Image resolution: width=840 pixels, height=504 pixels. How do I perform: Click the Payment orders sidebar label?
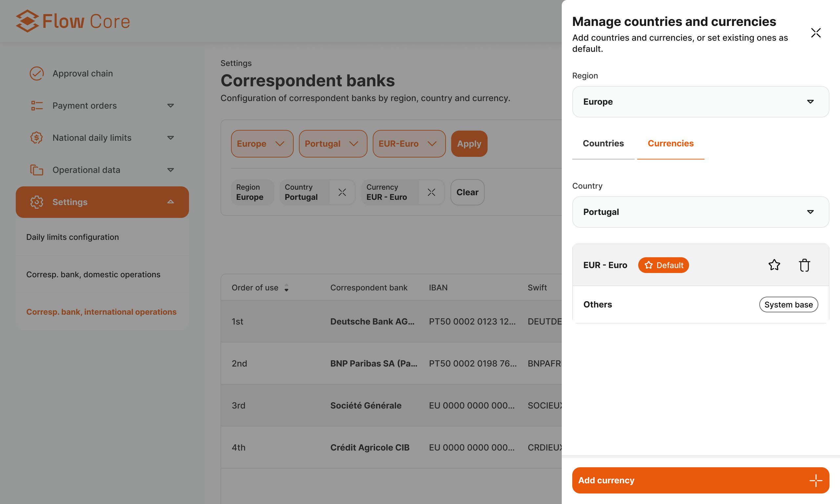(x=85, y=106)
